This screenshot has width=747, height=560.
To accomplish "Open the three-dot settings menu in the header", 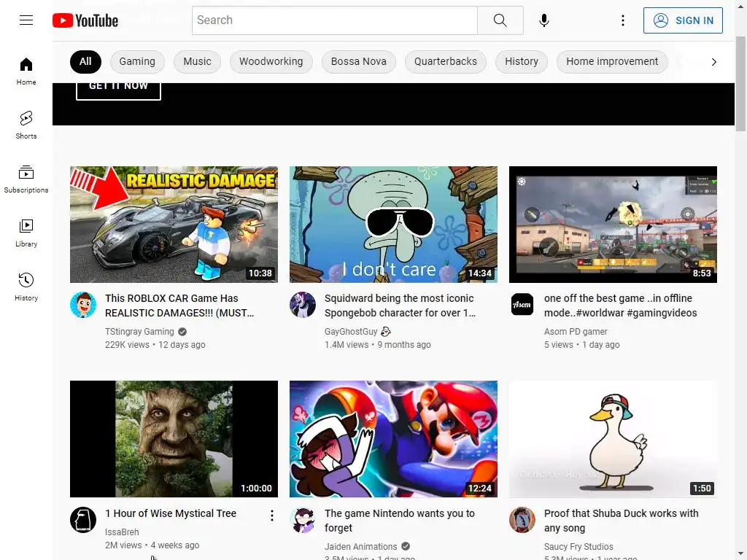I will 622,20.
